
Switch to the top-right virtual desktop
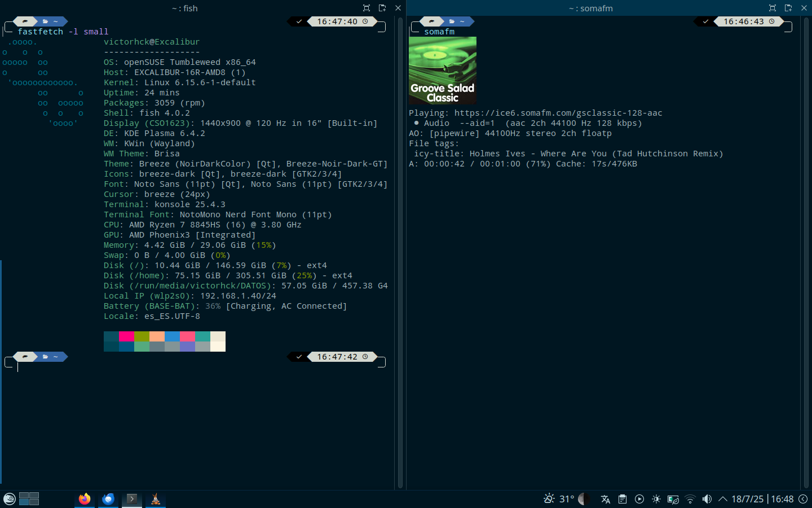point(34,496)
